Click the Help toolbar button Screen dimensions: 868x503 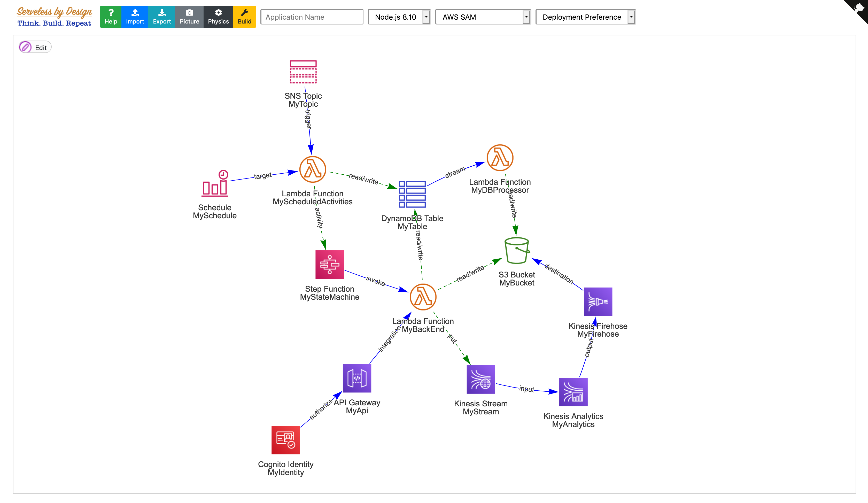point(110,16)
